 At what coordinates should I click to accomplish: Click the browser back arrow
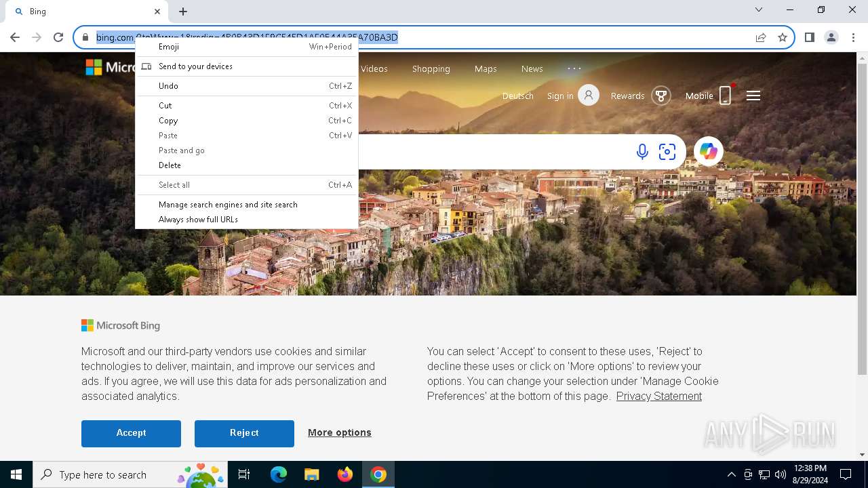click(x=15, y=37)
